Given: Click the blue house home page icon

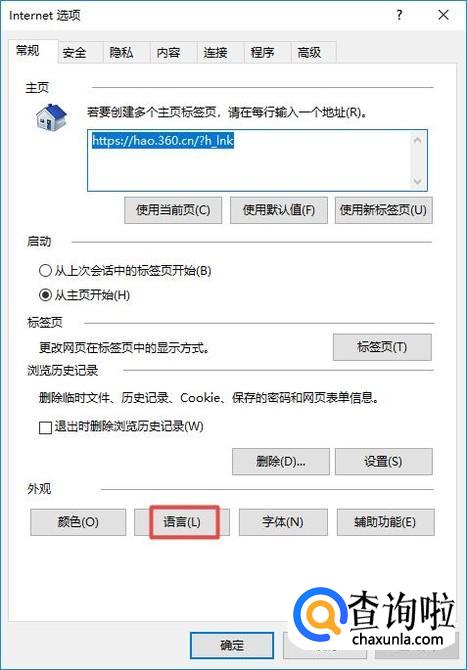Looking at the screenshot, I should [51, 118].
